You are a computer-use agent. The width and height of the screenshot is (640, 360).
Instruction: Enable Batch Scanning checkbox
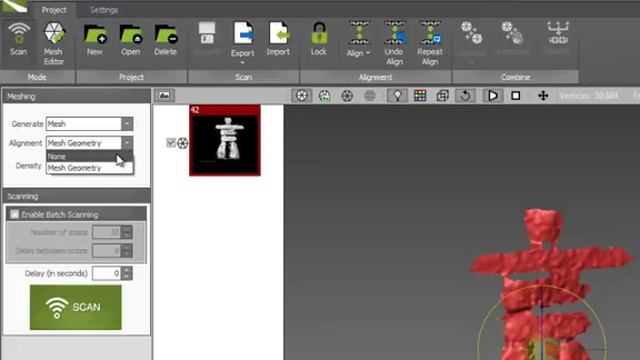14,214
